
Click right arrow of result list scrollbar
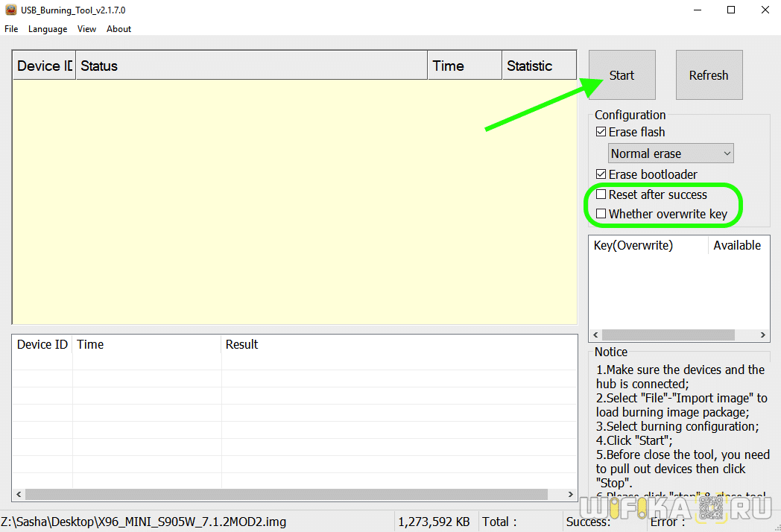[571, 494]
